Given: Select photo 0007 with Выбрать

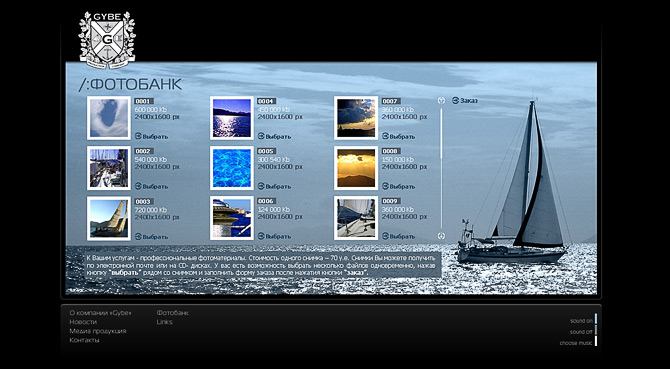Looking at the screenshot, I should (x=398, y=136).
